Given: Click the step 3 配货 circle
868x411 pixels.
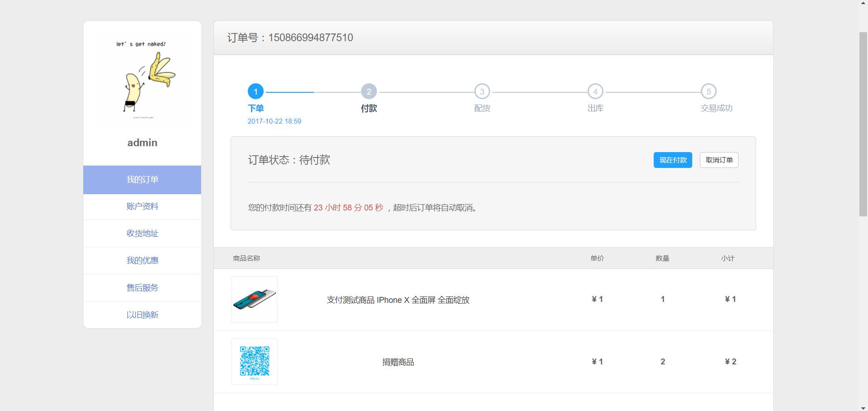Looking at the screenshot, I should [482, 91].
